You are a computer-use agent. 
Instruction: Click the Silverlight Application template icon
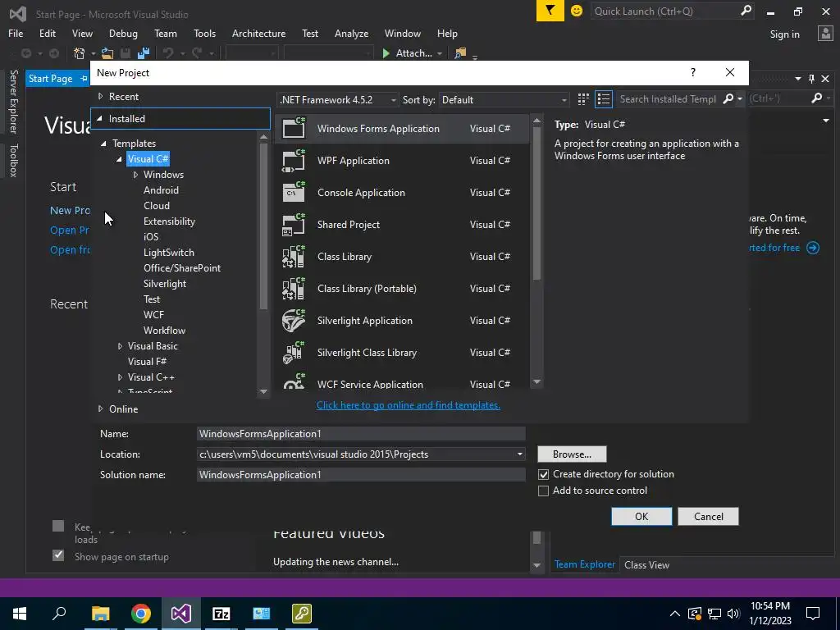pyautogui.click(x=294, y=321)
